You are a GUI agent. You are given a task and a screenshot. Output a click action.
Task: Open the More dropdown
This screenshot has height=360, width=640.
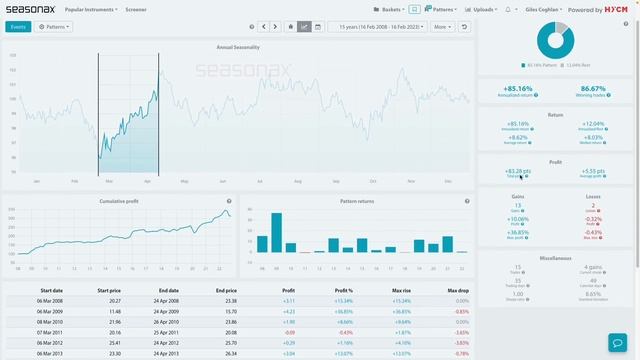pos(442,27)
